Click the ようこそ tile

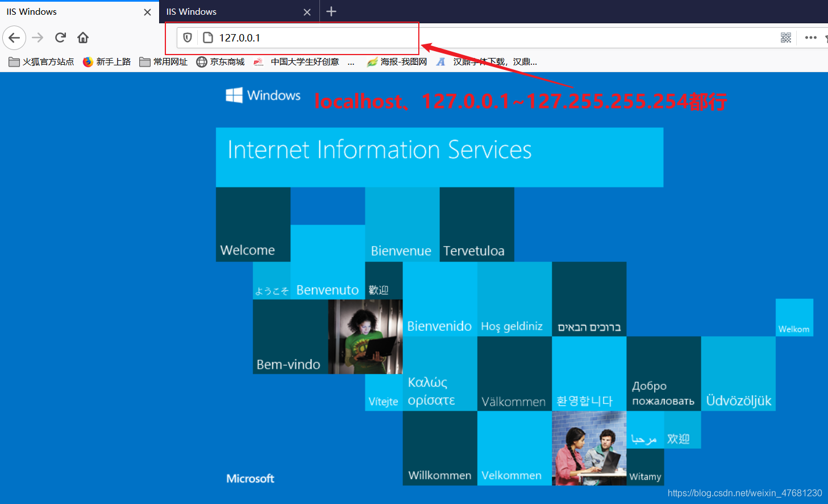pyautogui.click(x=272, y=281)
